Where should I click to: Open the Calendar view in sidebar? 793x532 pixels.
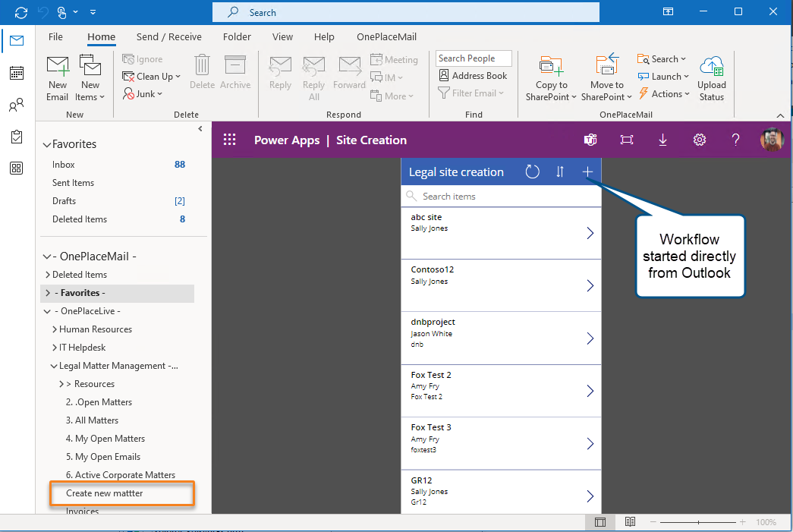coord(17,73)
